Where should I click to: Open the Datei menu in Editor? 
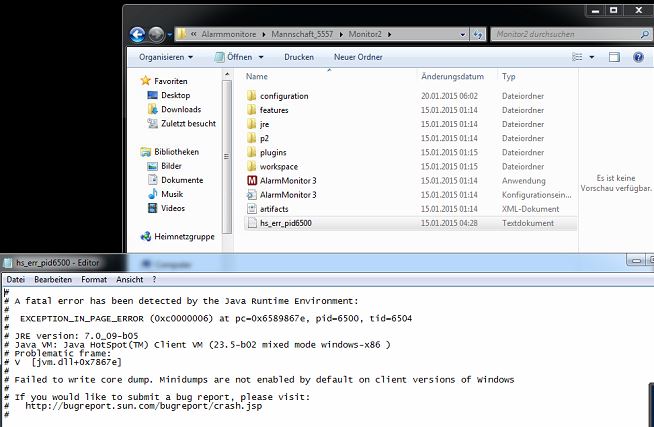(x=16, y=279)
